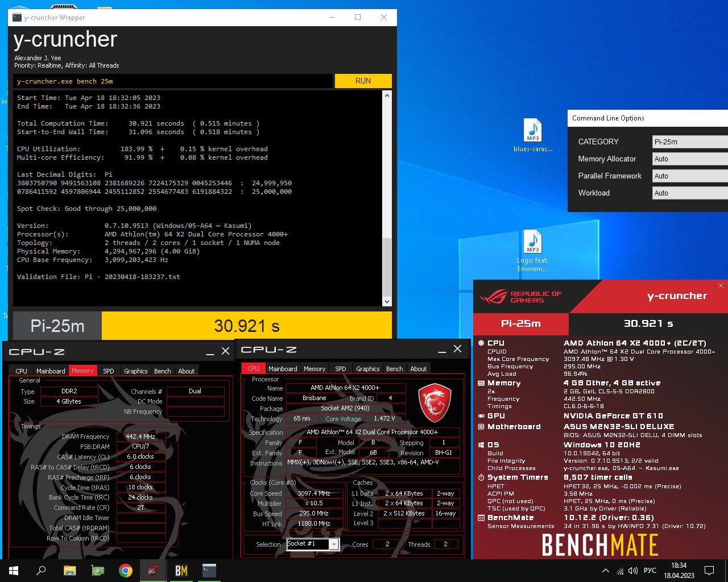Click the BenchMate version section icon

tap(481, 518)
